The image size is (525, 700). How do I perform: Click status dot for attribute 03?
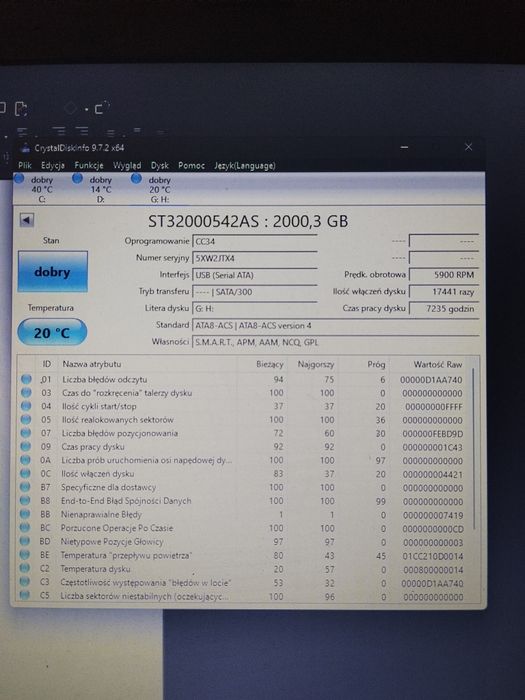[26, 393]
